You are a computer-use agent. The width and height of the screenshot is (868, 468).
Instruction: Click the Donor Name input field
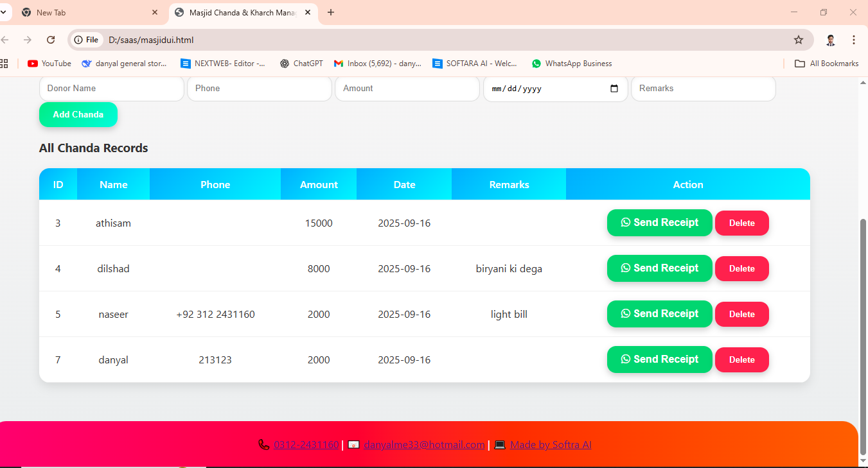pos(111,89)
